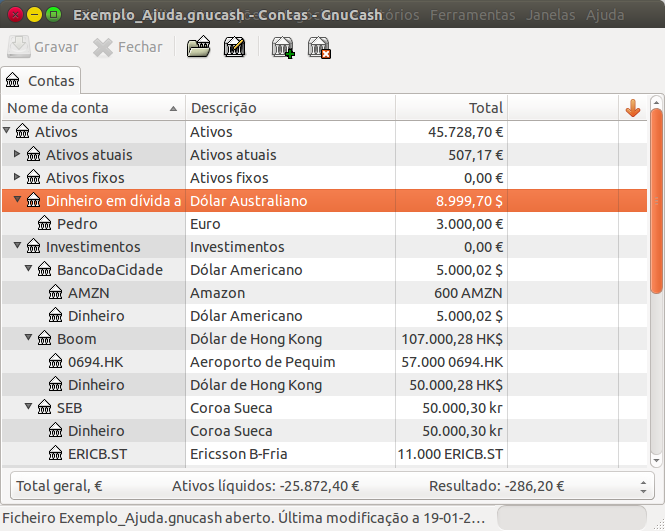665x531 pixels.
Task: Click the bank icon beside Investimentos
Action: pos(34,246)
